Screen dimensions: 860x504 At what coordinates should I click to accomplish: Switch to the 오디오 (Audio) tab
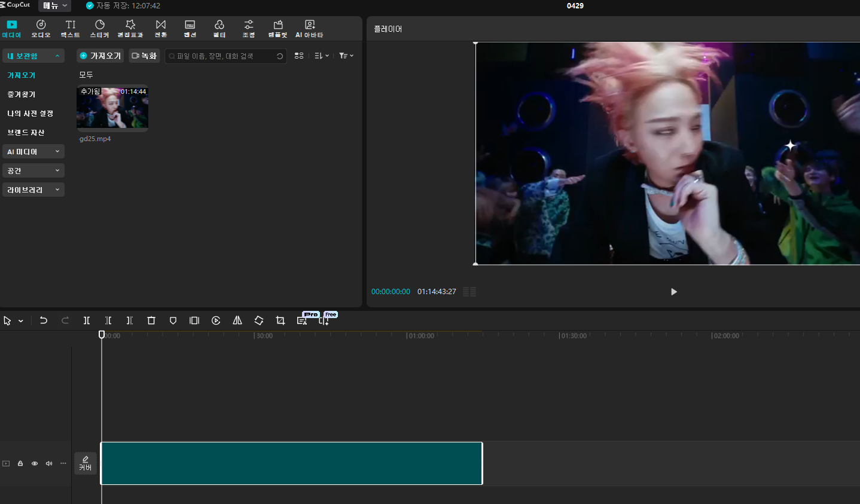[41, 28]
